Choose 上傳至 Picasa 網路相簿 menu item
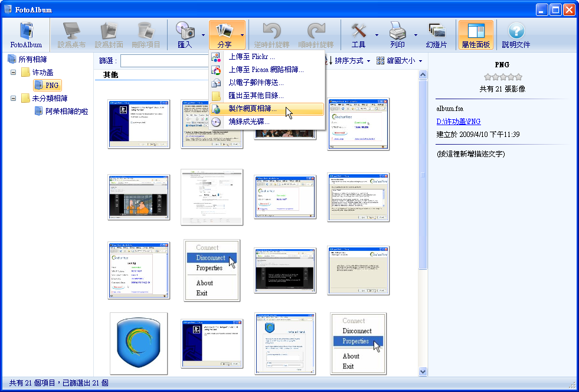 coord(267,70)
